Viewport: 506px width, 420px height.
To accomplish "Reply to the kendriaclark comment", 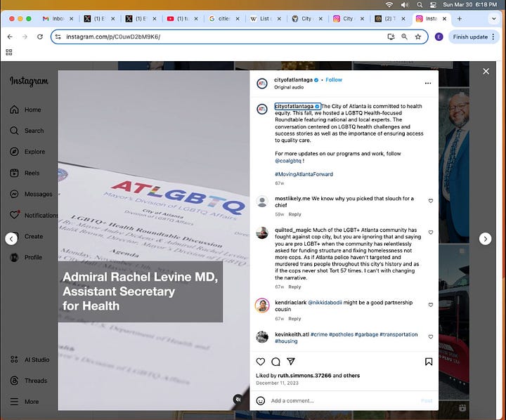I will 294,319.
